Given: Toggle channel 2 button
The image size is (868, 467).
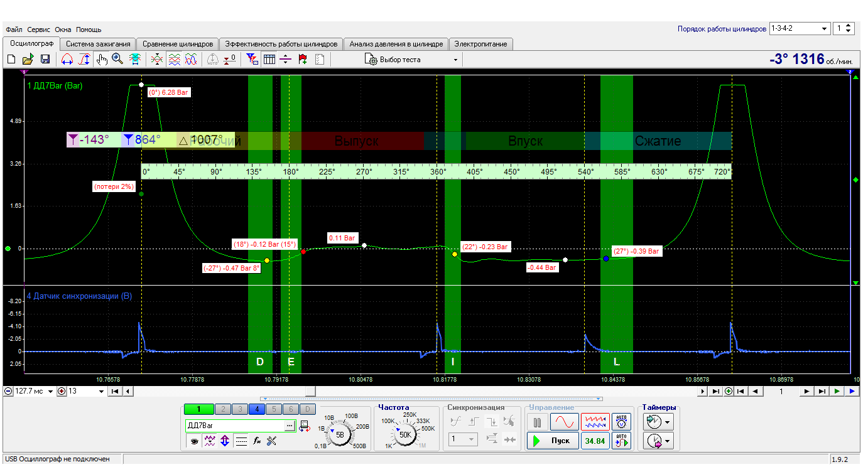Looking at the screenshot, I should 222,409.
